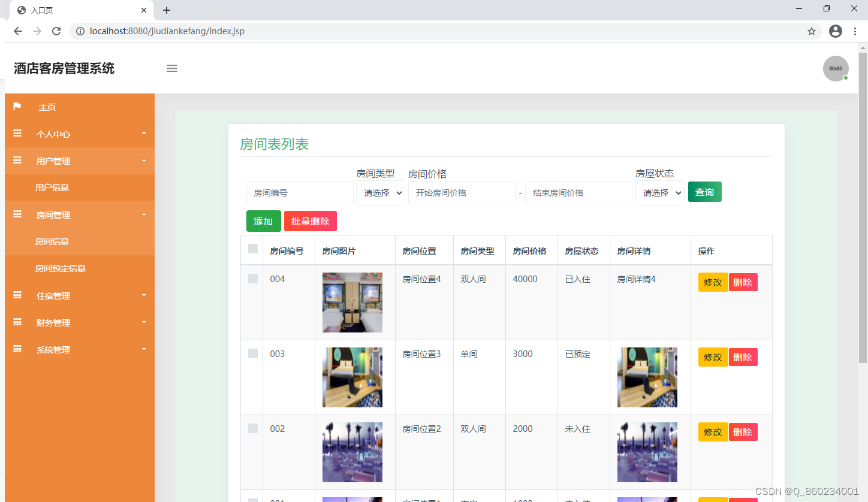
Task: Click 删除 for room 002
Action: click(743, 432)
